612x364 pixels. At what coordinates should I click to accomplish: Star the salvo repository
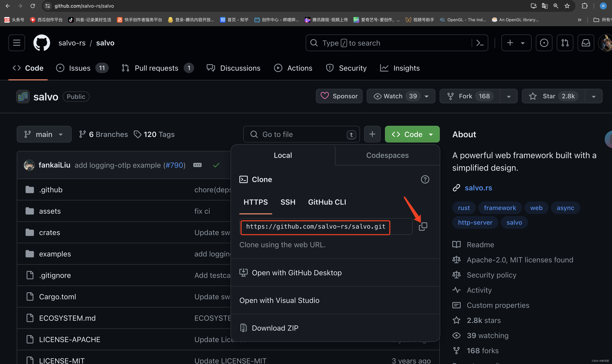(x=553, y=96)
